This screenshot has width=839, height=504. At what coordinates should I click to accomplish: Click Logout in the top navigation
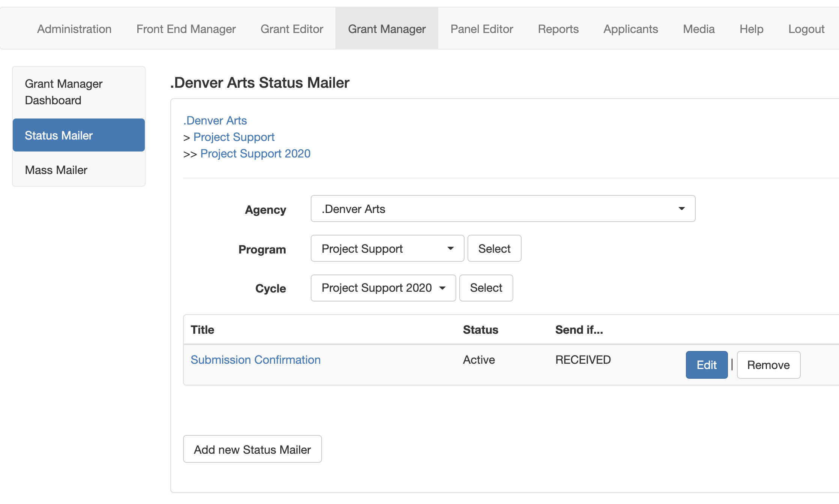click(x=806, y=29)
